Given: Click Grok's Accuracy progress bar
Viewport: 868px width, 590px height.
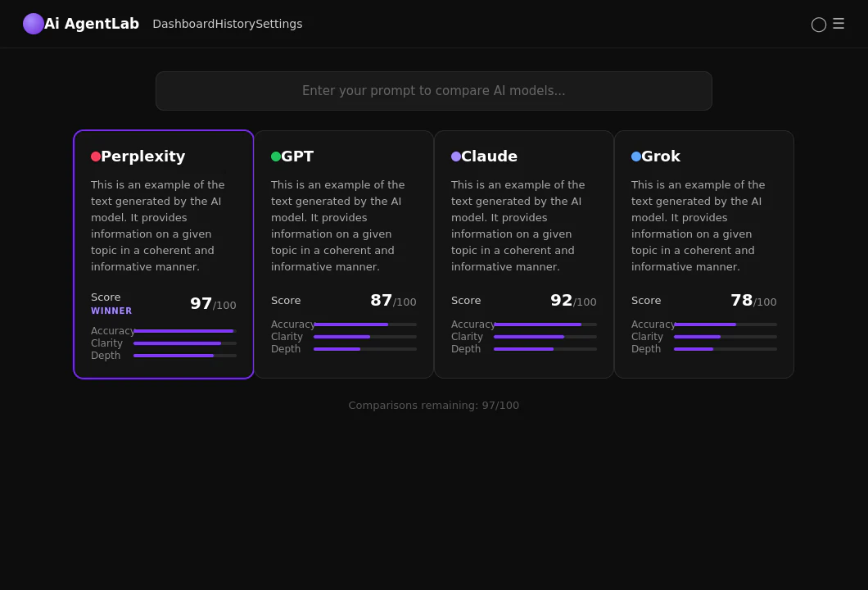Looking at the screenshot, I should point(726,324).
